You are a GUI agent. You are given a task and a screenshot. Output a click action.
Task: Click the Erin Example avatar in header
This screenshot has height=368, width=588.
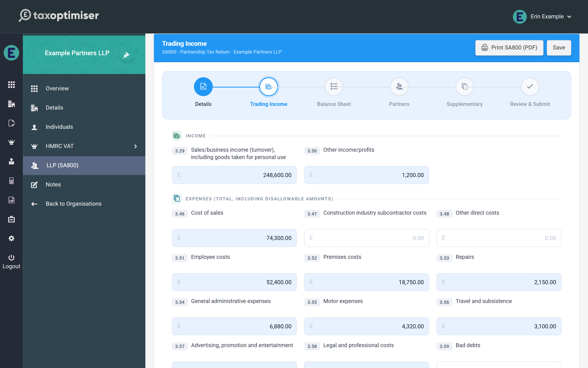pos(519,17)
